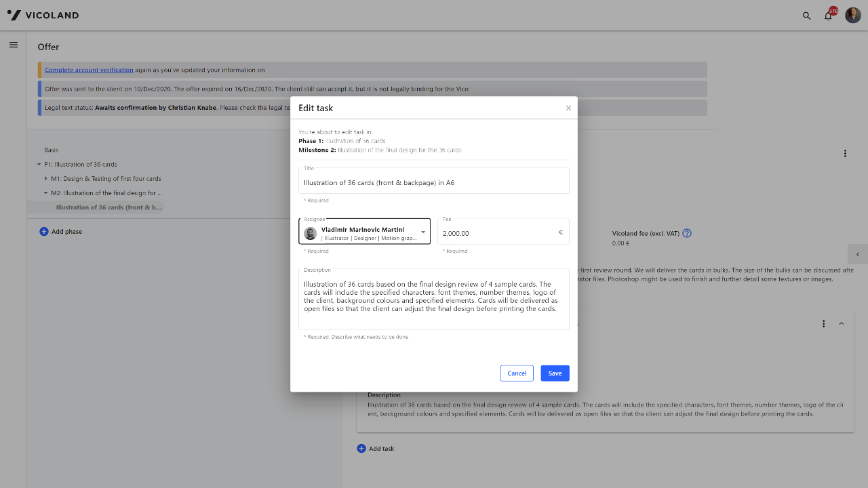This screenshot has width=868, height=488.
Task: Open the task card three-dot menu
Action: [x=823, y=324]
